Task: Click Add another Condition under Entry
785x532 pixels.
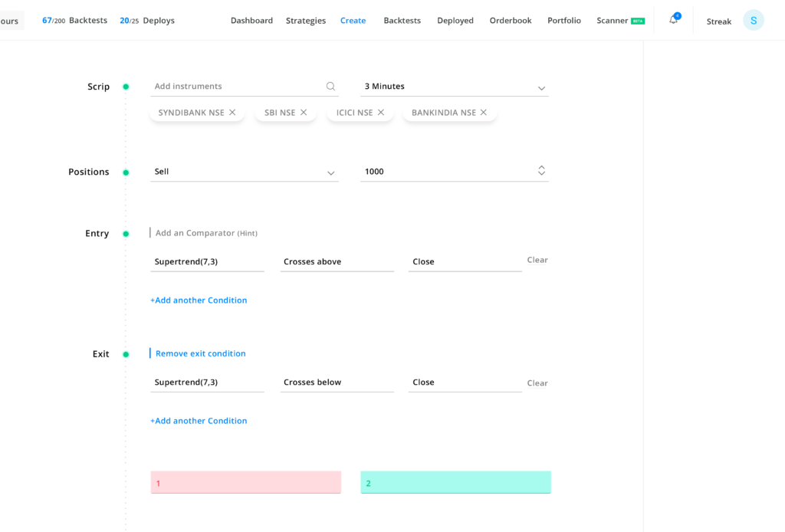Action: tap(199, 300)
